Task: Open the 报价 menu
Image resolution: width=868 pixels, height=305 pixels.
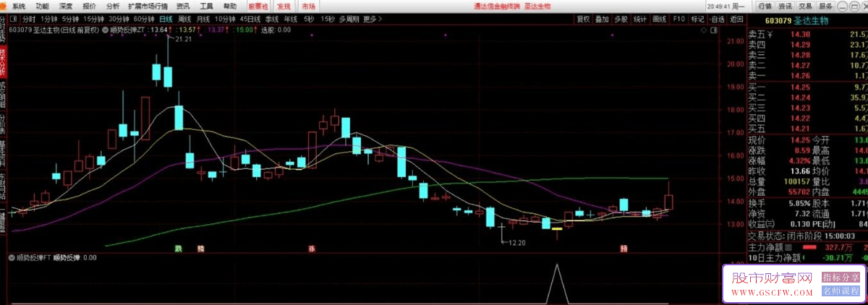Action: (x=90, y=5)
